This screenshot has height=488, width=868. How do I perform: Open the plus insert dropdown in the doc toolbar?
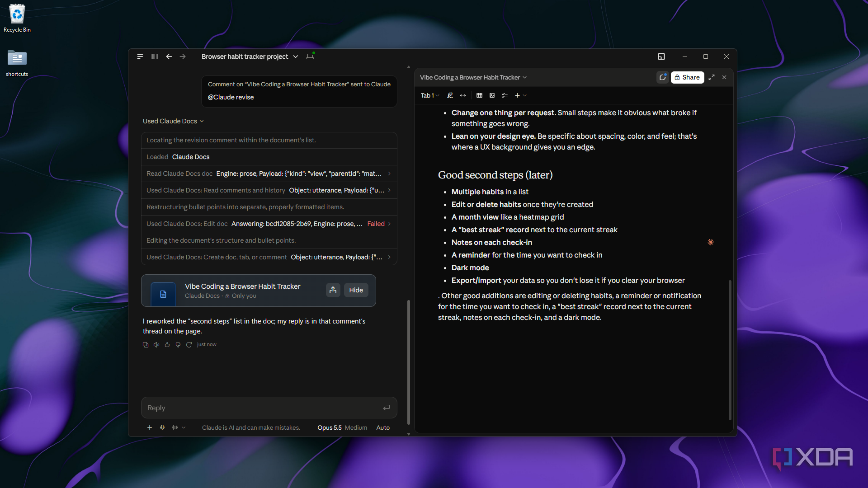pyautogui.click(x=520, y=95)
